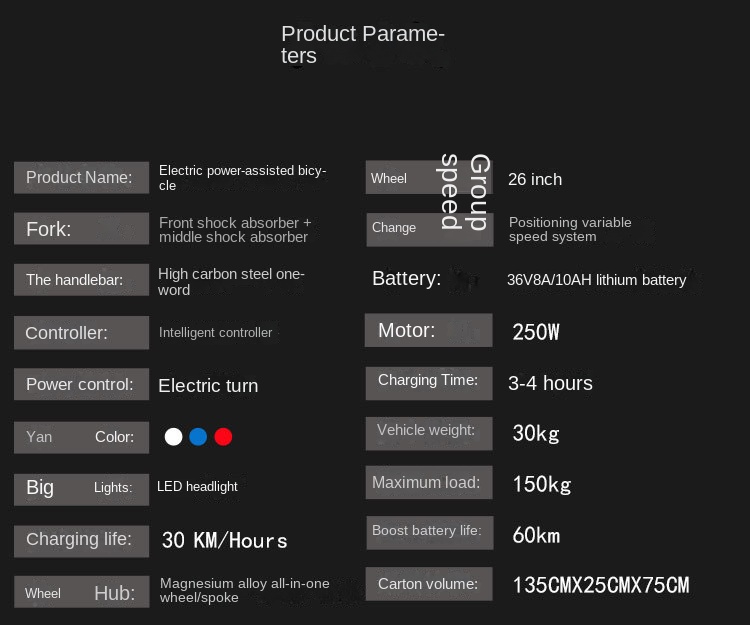Click the 250W motor value text
750x625 pixels.
(x=536, y=332)
